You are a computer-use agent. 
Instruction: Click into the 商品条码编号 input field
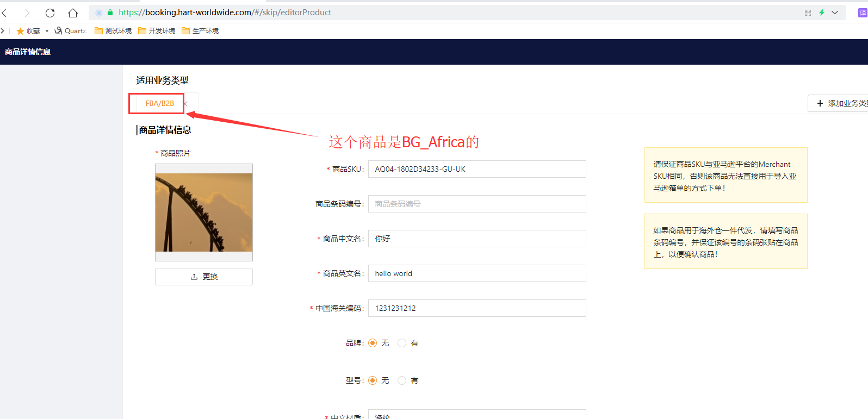476,204
